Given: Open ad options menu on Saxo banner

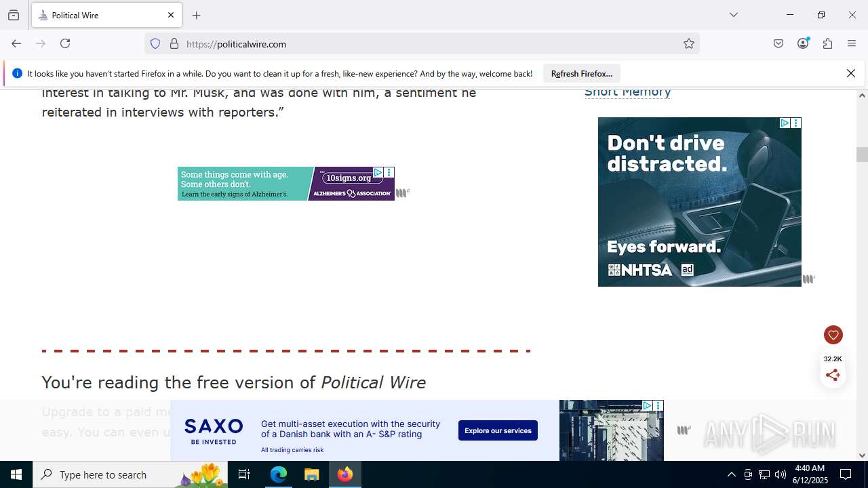Looking at the screenshot, I should pyautogui.click(x=658, y=405).
